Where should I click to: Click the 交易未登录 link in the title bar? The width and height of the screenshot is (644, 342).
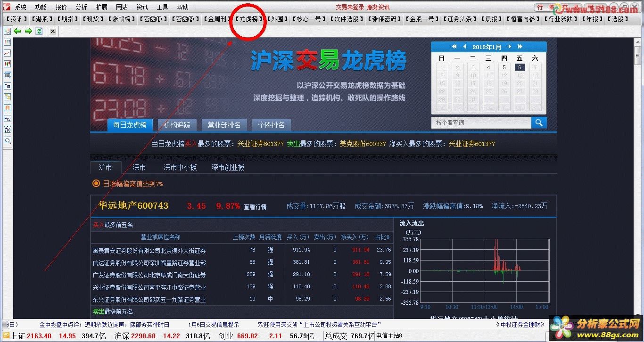click(x=350, y=7)
